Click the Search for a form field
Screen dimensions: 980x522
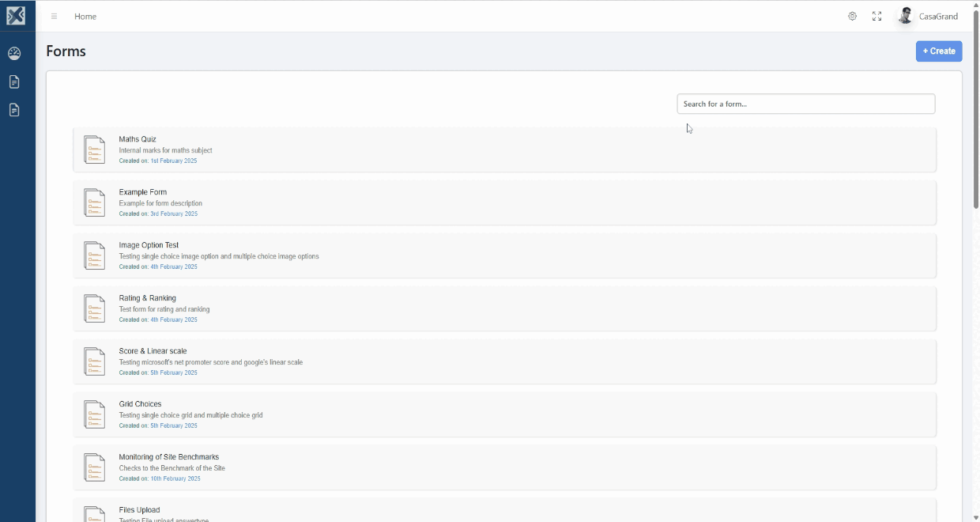coord(805,104)
